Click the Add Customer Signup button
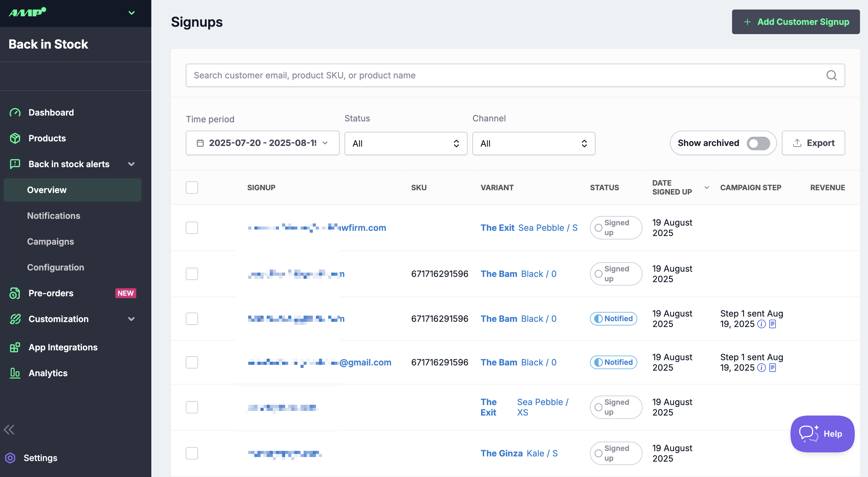Viewport: 868px width, 477px height. [x=796, y=22]
